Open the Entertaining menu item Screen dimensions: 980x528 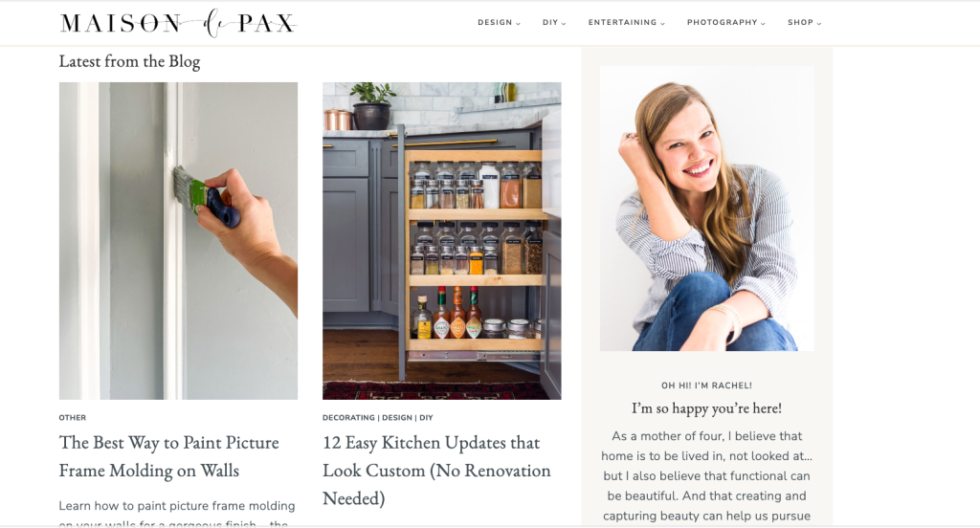[622, 23]
